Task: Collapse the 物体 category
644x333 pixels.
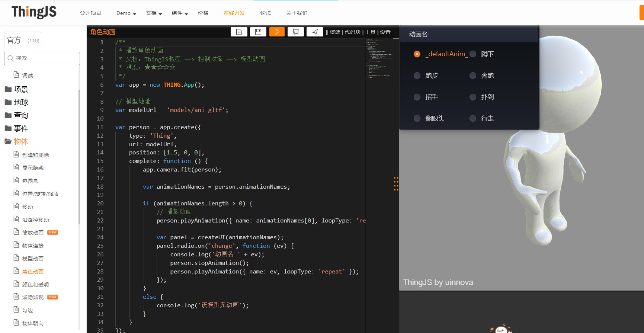Action: click(x=21, y=141)
